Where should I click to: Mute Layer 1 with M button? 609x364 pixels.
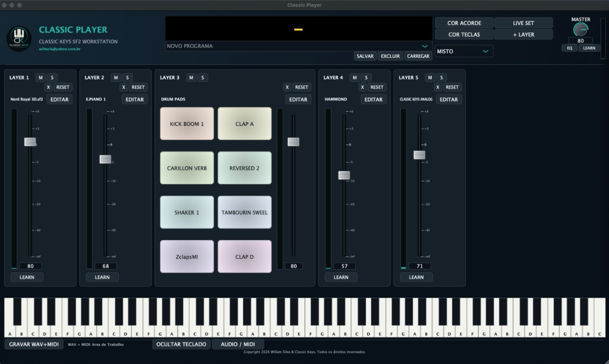(x=41, y=78)
